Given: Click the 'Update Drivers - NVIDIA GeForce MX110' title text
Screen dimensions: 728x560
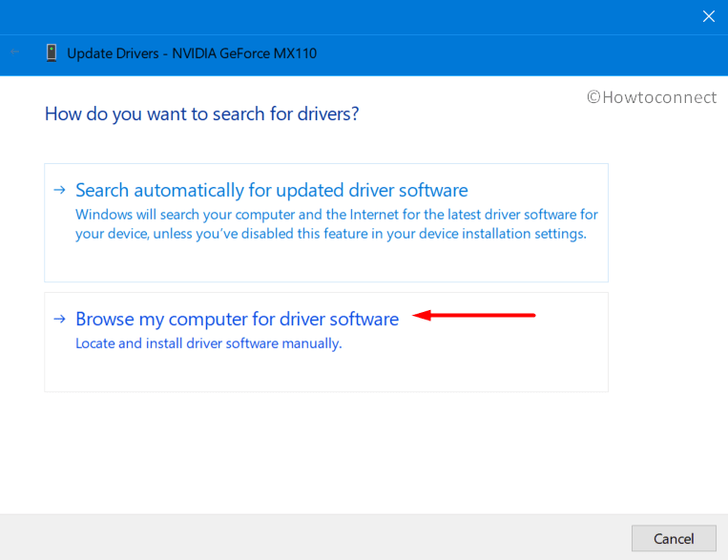Looking at the screenshot, I should click(192, 53).
